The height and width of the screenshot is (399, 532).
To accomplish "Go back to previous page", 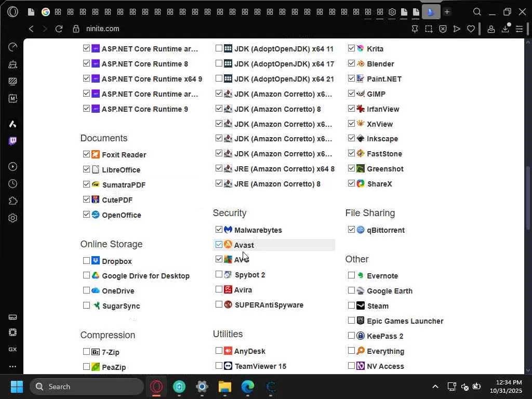I will (x=31, y=29).
